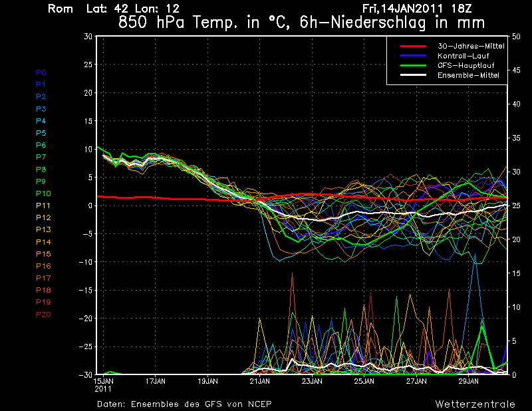The height and width of the screenshot is (411, 532).
Task: Click the 15JAN 2011 start date label
Action: pos(103,385)
